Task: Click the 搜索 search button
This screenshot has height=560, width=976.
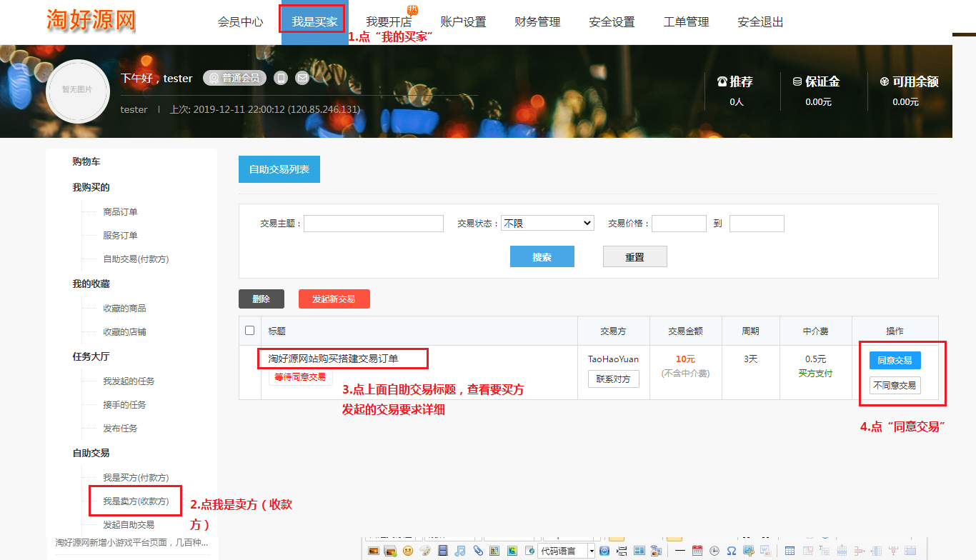Action: 542,257
